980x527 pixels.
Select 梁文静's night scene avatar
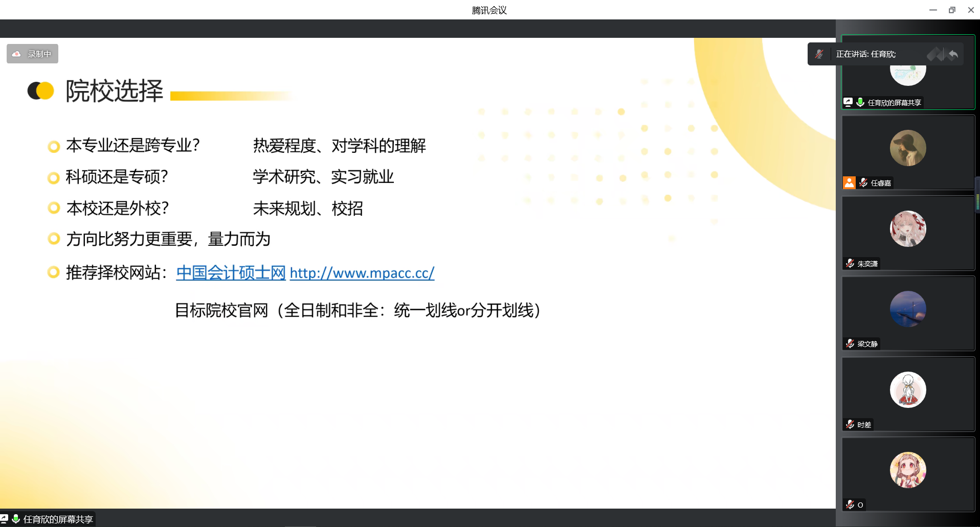908,309
